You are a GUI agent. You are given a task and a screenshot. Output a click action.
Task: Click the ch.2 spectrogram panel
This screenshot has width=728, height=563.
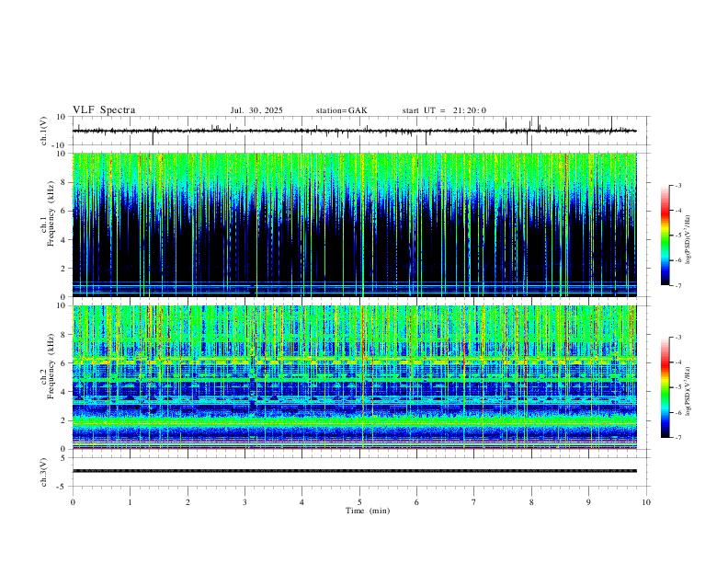(355, 377)
